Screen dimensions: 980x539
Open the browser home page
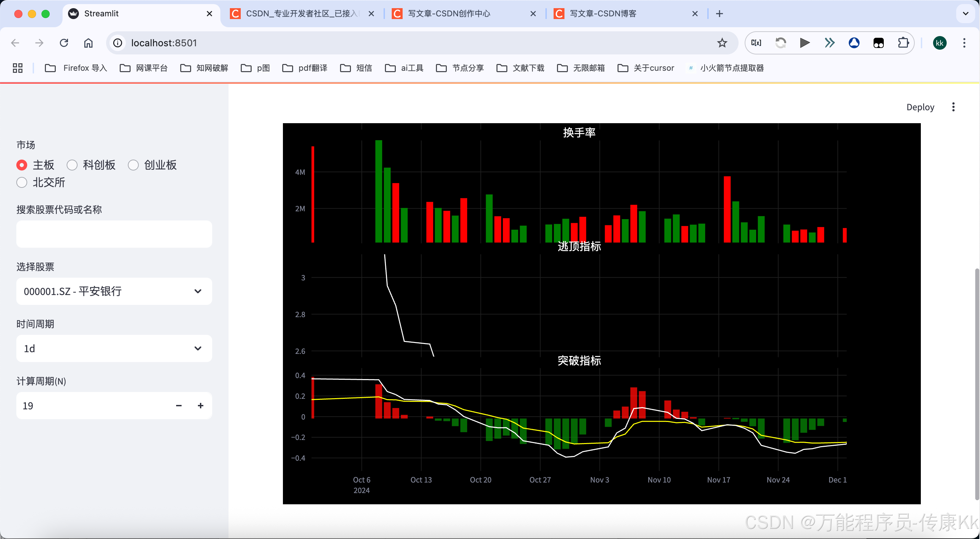pyautogui.click(x=88, y=43)
